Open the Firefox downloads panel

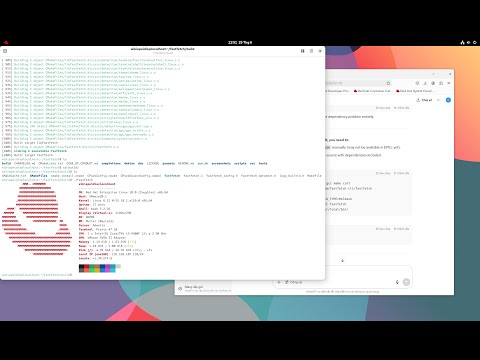pos(425,83)
